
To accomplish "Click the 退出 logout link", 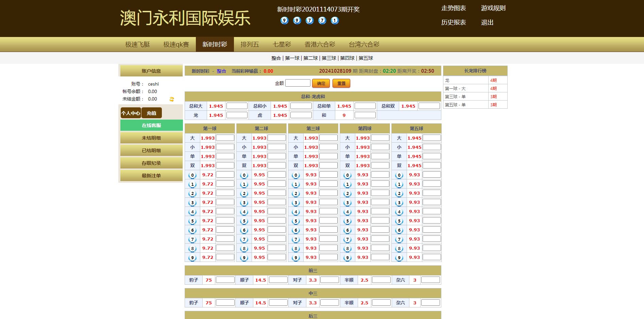I will [487, 22].
